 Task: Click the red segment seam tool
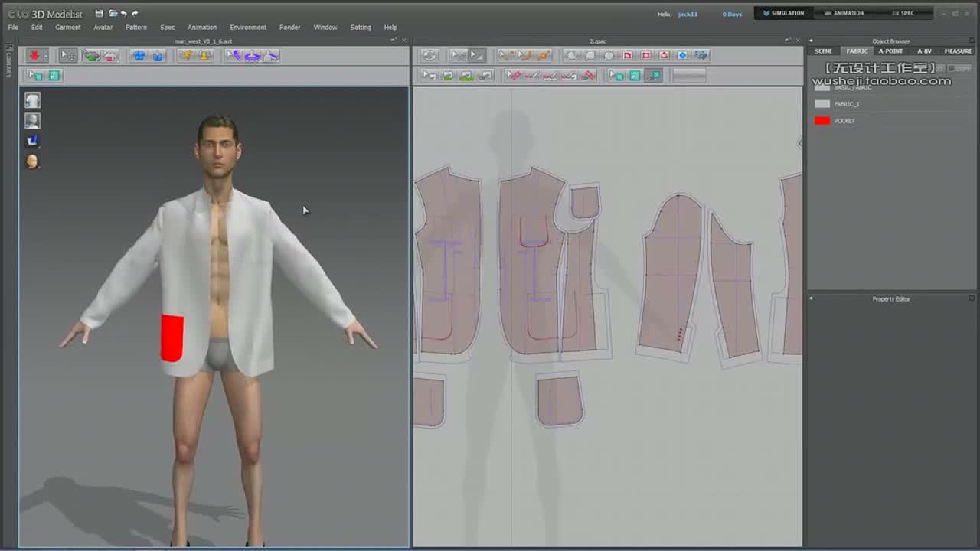click(532, 75)
